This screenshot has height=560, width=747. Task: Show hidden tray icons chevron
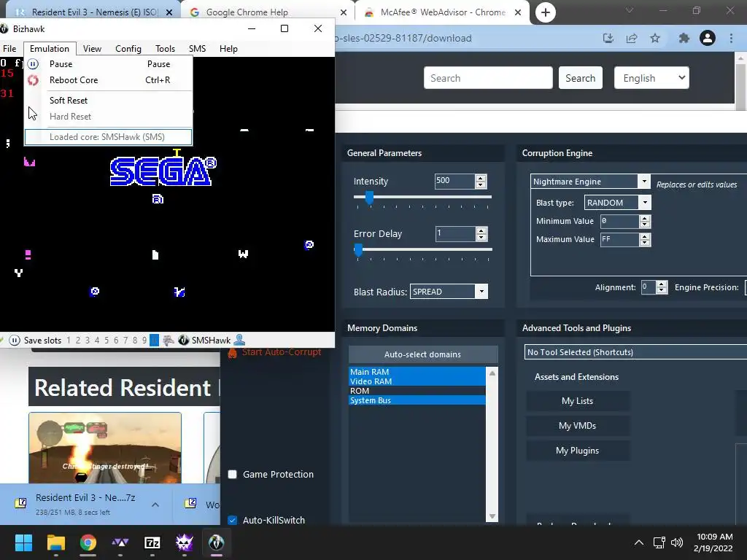click(639, 542)
